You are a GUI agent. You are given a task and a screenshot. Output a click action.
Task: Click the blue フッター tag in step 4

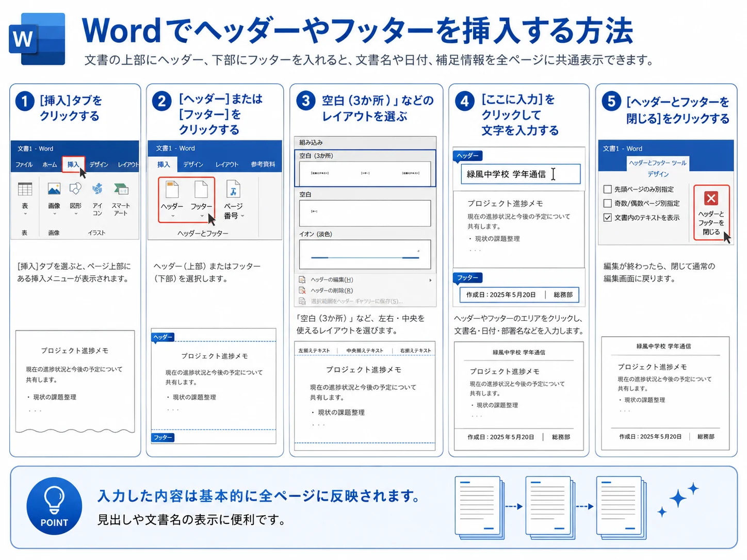[468, 278]
